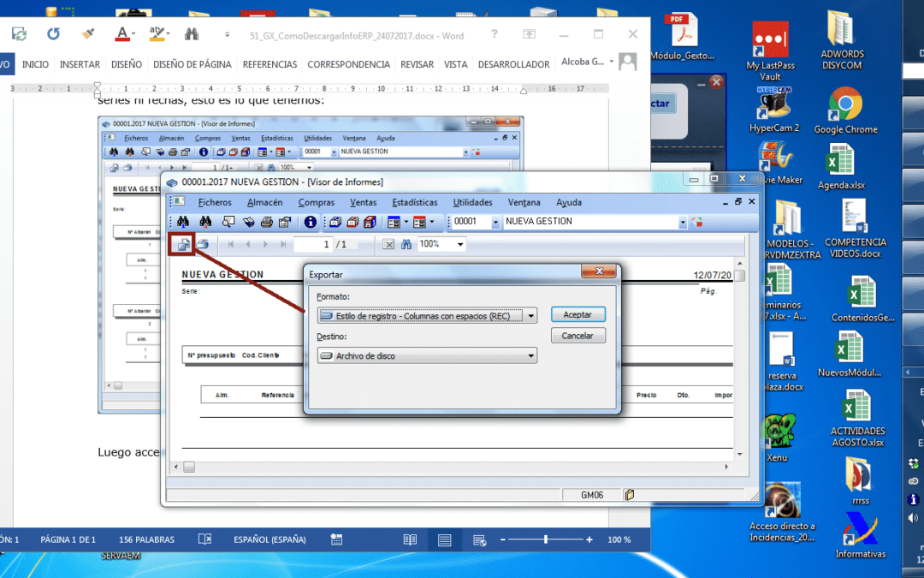
Task: Click the 100 % zoom level in Word
Action: 619,539
